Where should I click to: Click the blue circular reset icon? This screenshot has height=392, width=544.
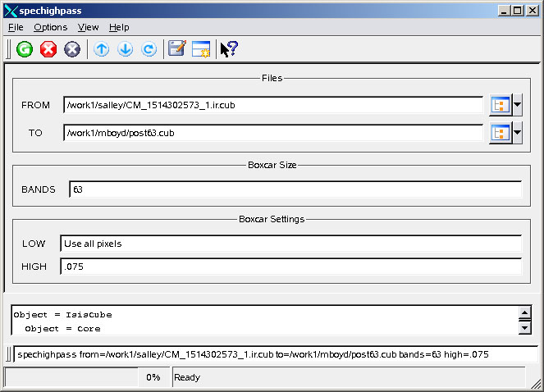[149, 49]
